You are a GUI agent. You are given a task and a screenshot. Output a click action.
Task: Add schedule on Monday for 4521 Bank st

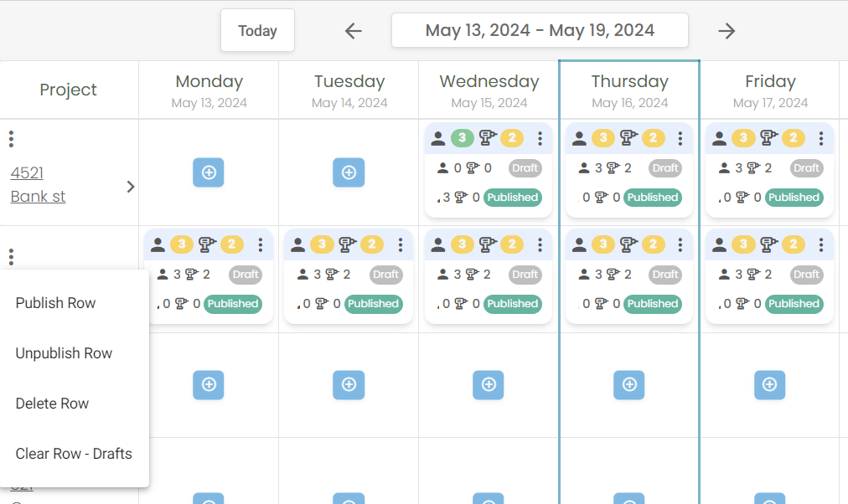pos(208,172)
